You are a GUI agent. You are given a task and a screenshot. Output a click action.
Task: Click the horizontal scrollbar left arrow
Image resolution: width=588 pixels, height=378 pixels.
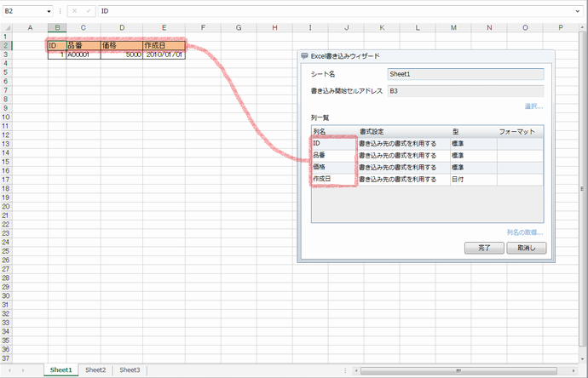(x=356, y=371)
